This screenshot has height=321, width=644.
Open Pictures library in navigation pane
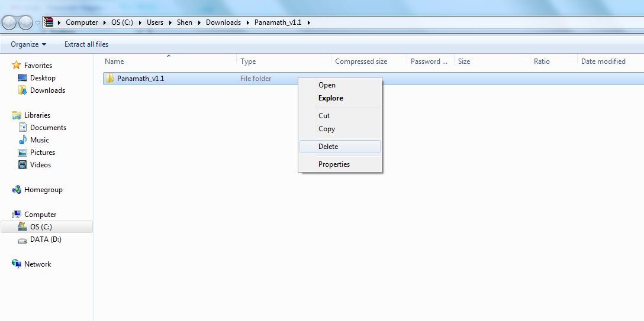43,153
